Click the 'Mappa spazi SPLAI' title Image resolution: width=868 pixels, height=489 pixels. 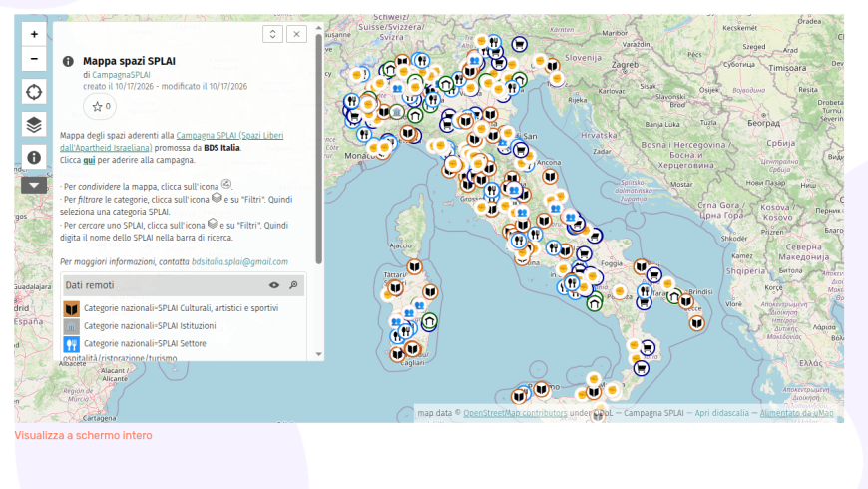129,61
